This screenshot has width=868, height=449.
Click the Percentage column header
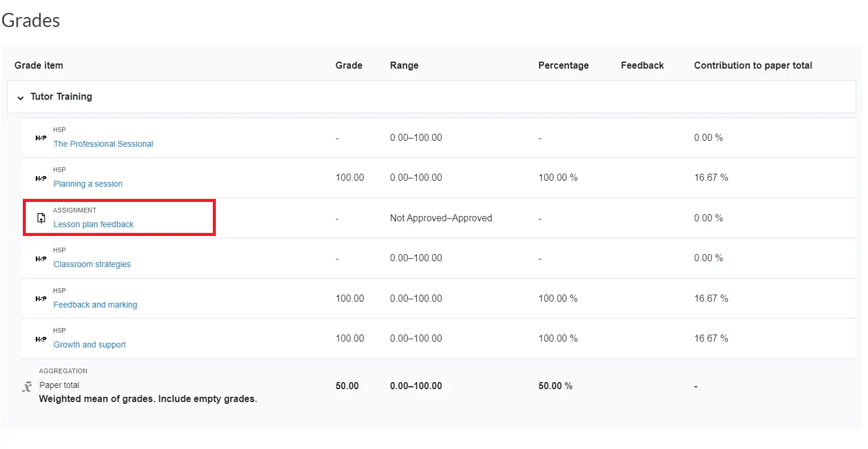click(563, 65)
